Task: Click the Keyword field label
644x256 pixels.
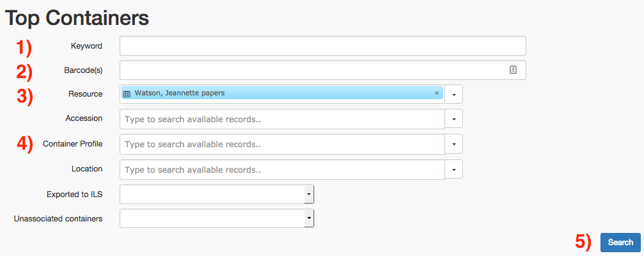Action: (x=86, y=46)
